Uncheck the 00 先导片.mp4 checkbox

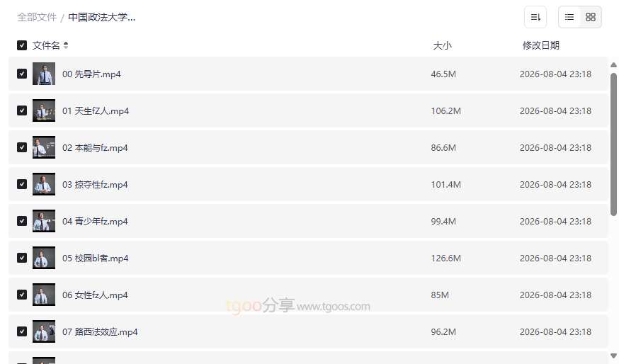(22, 74)
